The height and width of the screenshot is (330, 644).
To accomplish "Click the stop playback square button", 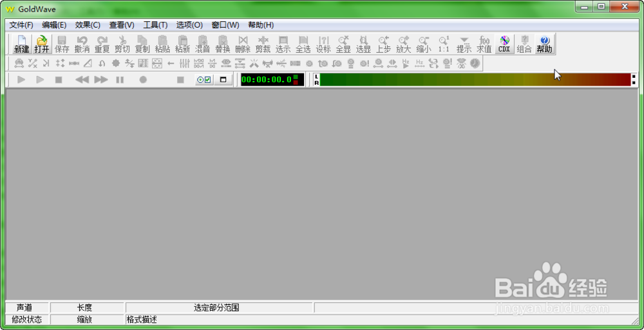I will (59, 80).
